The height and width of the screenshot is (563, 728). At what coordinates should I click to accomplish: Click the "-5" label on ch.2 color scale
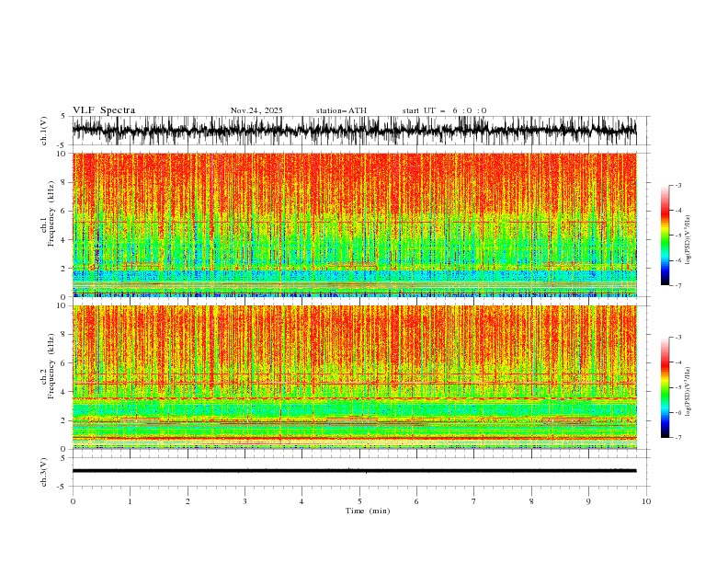click(677, 387)
